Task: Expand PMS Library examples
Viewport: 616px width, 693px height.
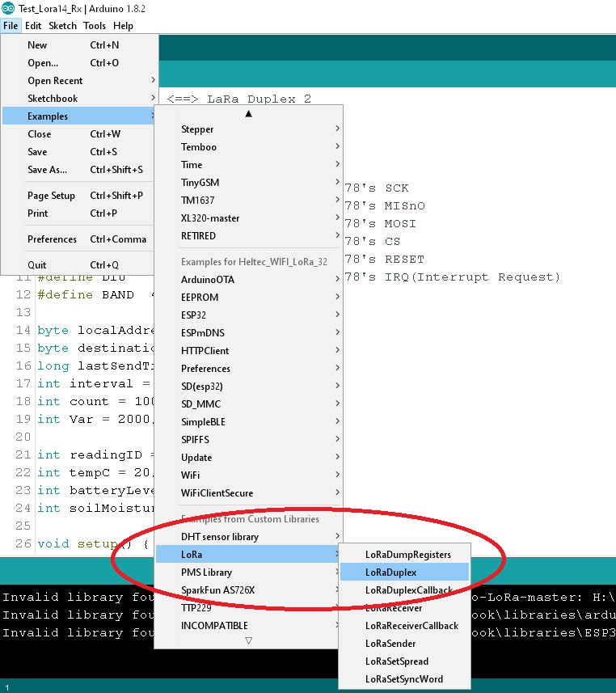Action: tap(248, 572)
